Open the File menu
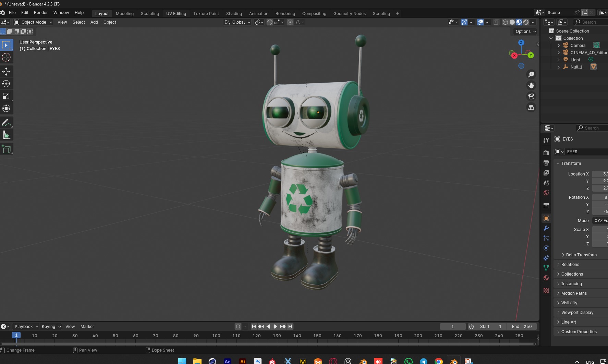This screenshot has width=608, height=364. coord(12,12)
